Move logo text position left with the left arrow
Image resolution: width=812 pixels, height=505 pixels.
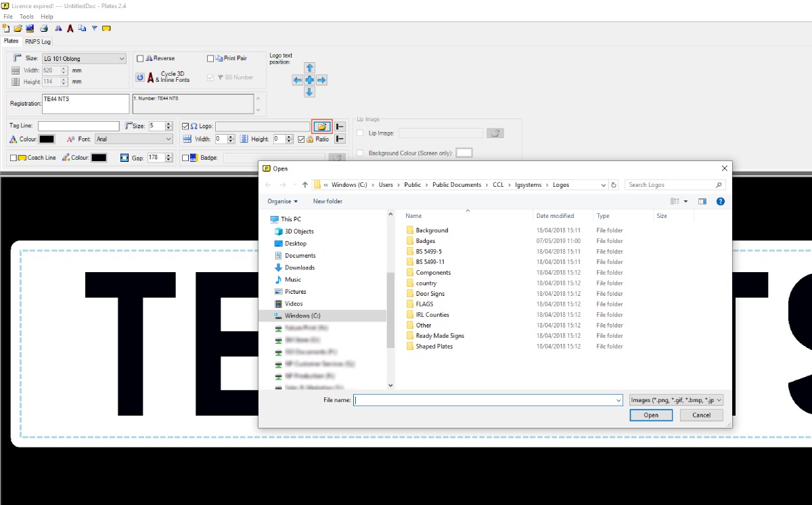pyautogui.click(x=297, y=80)
